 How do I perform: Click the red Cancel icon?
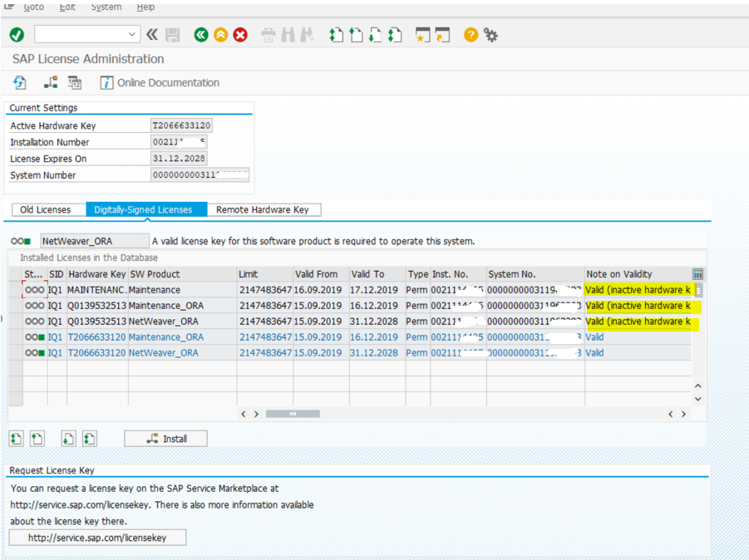tap(240, 35)
